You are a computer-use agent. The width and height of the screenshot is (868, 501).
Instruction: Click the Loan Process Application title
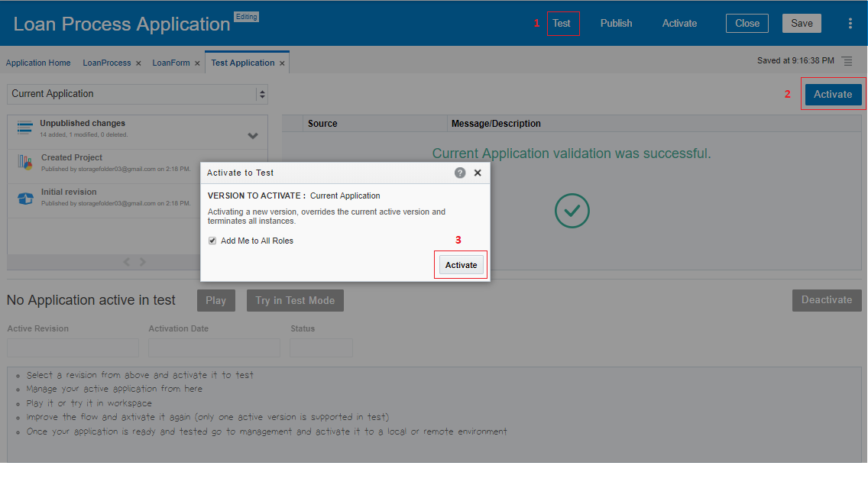121,24
